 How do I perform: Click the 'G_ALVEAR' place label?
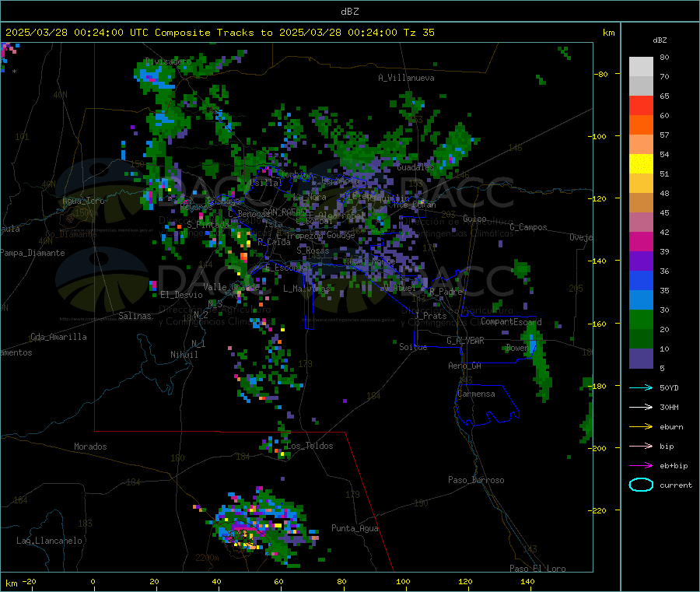point(465,341)
